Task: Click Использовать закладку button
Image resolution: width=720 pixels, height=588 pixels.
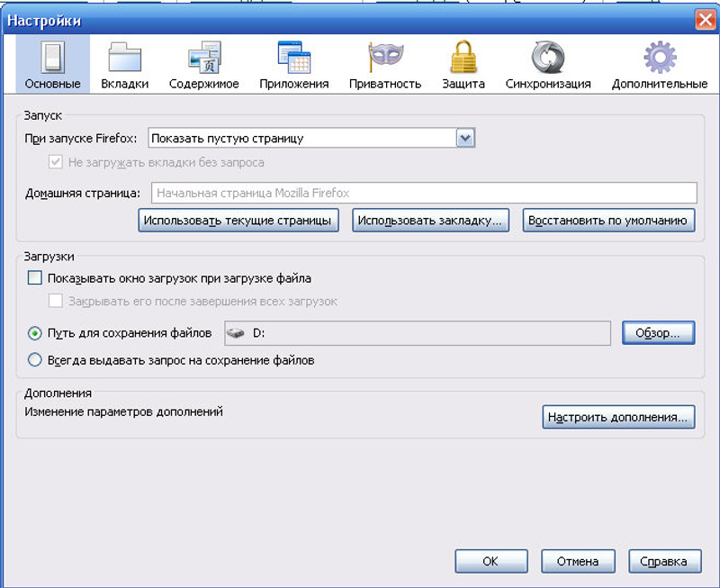Action: coord(430,221)
